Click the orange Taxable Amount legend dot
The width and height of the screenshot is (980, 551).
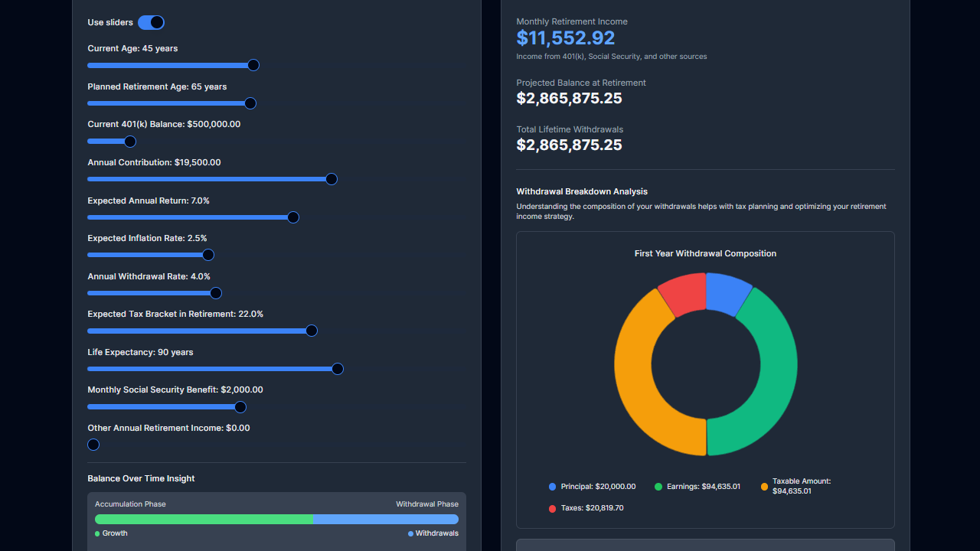point(763,486)
